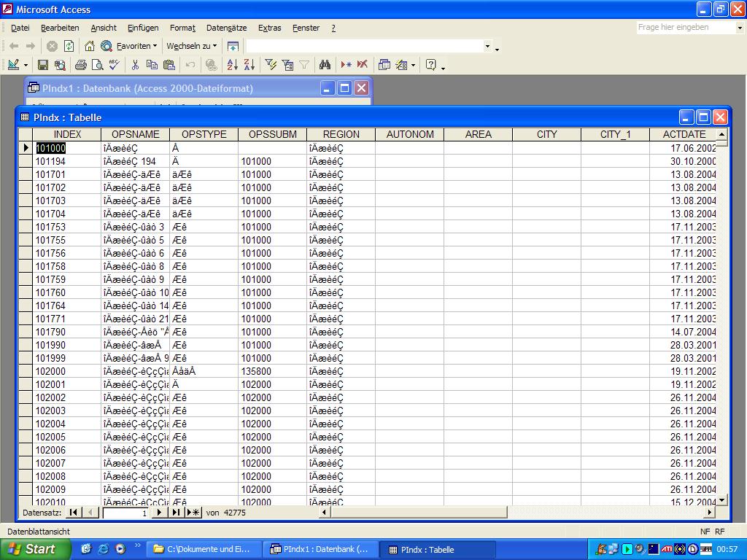Sort records ascending A to Z

pos(232,65)
